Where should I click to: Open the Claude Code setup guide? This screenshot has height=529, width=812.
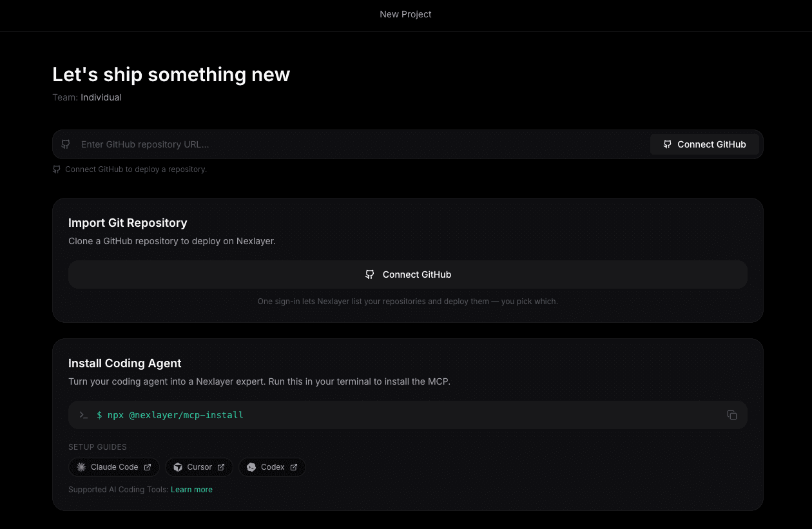click(114, 467)
